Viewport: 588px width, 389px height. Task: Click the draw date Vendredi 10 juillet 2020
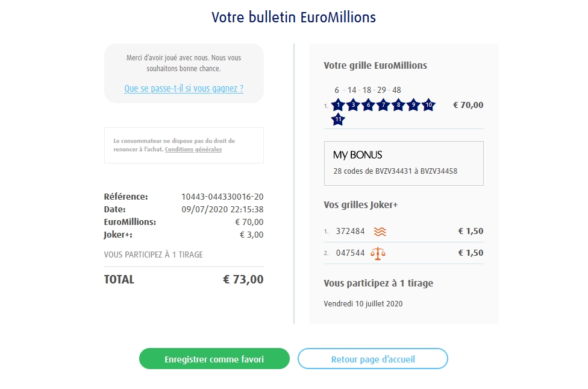(363, 303)
